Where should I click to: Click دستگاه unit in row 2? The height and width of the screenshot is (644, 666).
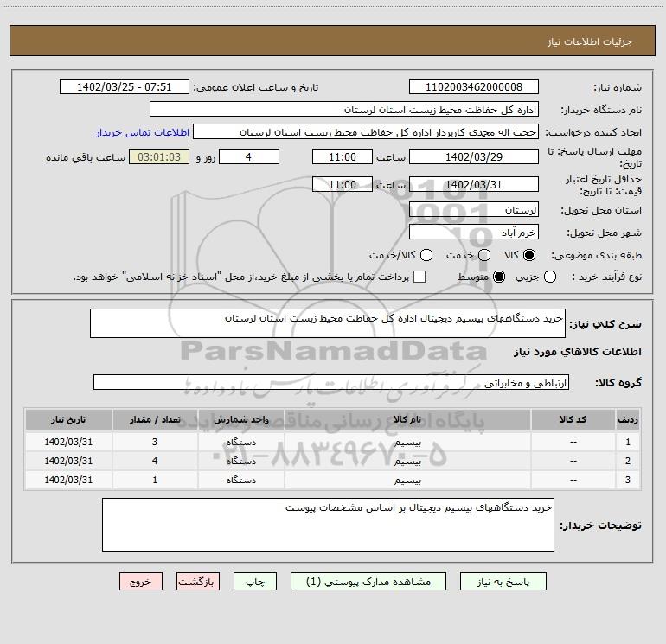coord(240,461)
